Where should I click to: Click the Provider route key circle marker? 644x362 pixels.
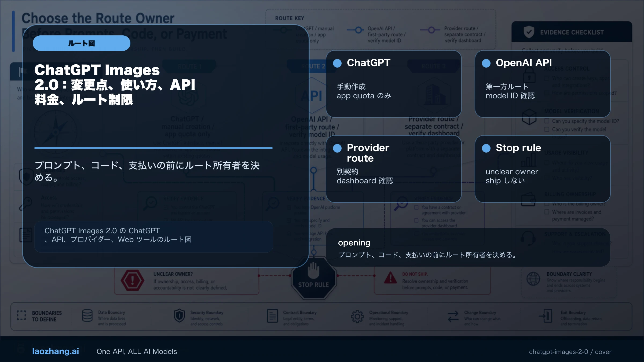coord(431,30)
